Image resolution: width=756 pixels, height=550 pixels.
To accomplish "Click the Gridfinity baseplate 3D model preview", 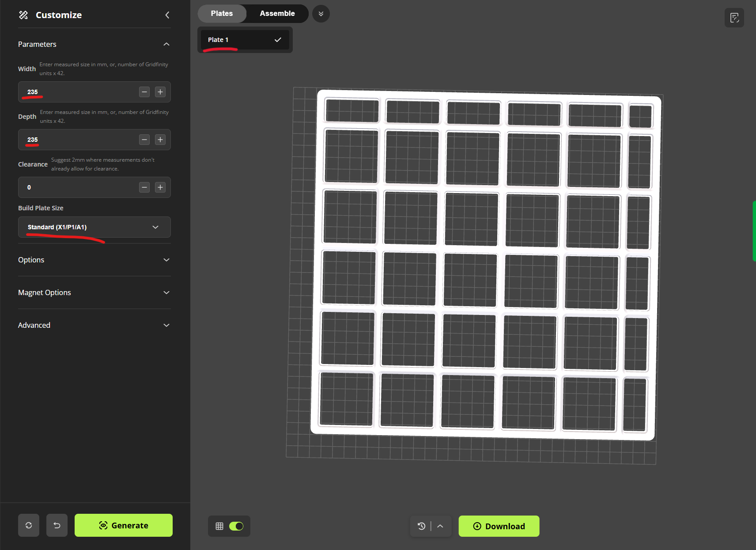I will (x=486, y=265).
